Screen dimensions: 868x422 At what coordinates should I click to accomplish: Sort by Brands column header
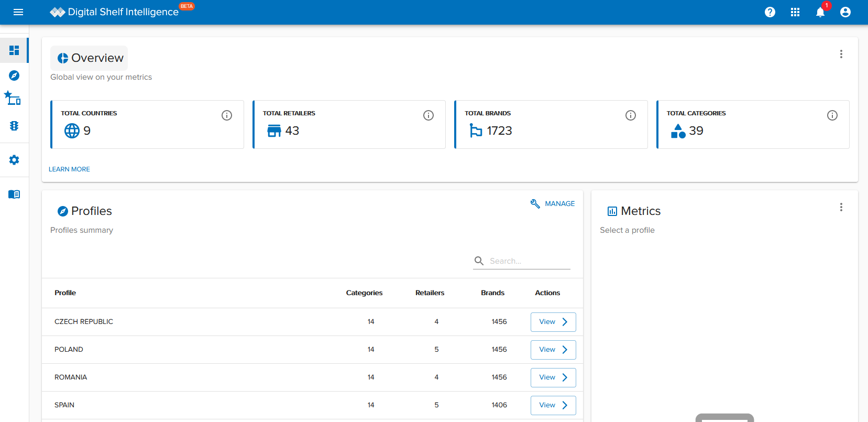tap(492, 293)
